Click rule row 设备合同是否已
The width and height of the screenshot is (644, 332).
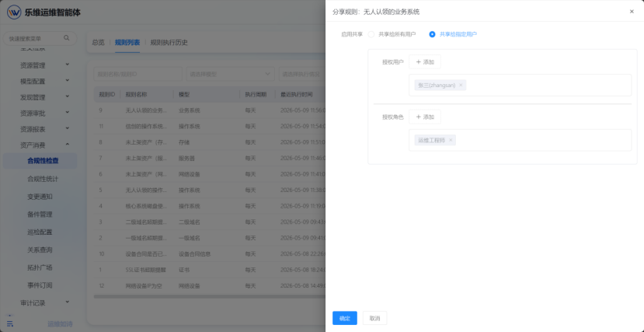[x=210, y=254]
